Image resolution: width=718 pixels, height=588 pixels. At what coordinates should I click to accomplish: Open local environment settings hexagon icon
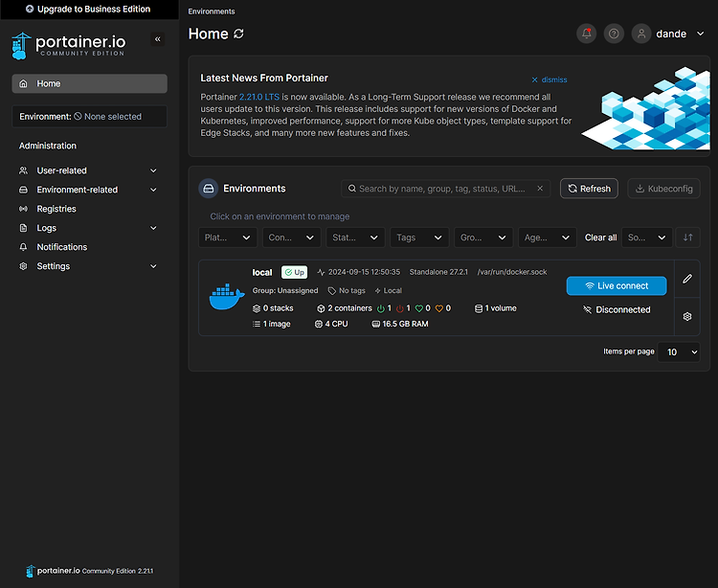point(687,316)
